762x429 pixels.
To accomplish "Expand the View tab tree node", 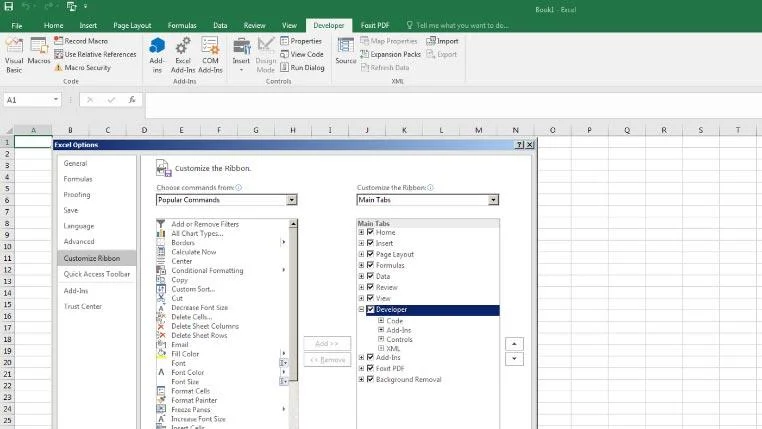I will point(361,298).
